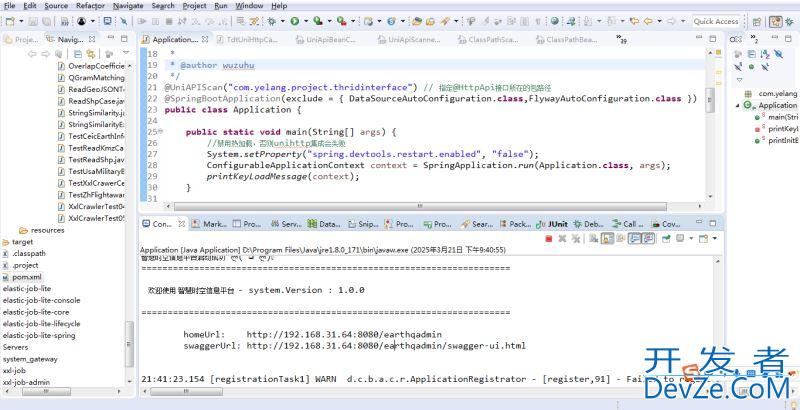Click the Pin Console icon
This screenshot has height=410, width=800.
(x=666, y=239)
